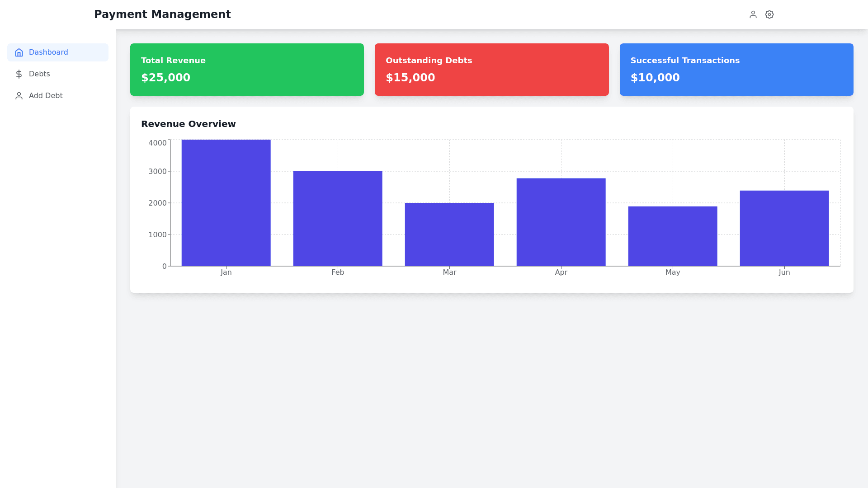Click the Payment Management title
This screenshot has width=868, height=488.
162,14
